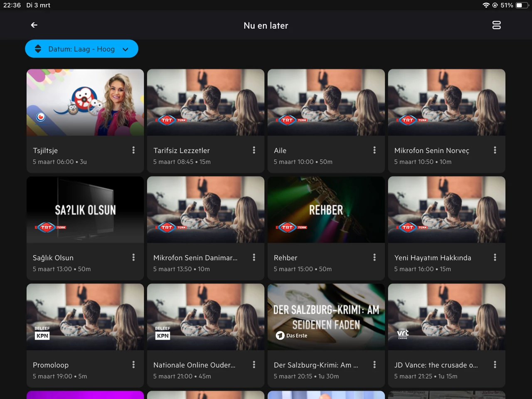Viewport: 532px width, 399px height.
Task: Select the Tsjiltsje thumbnail
Action: 85,102
